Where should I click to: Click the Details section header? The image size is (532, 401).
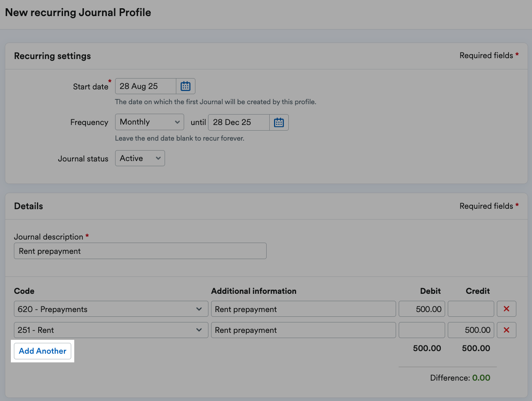28,206
